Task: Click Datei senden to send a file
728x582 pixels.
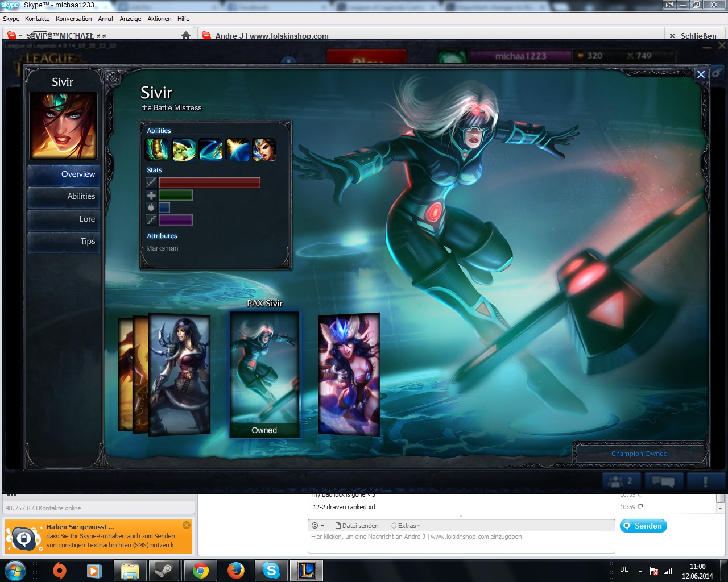Action: [357, 526]
